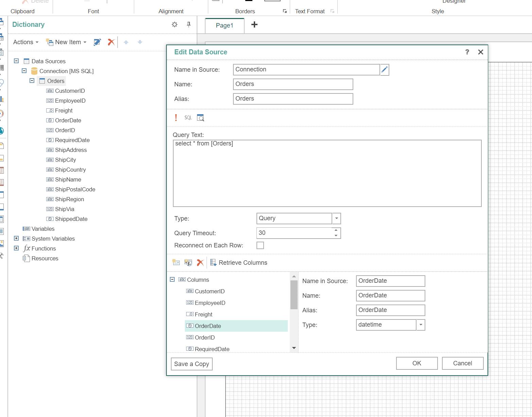Open the SQL query builder icon

[x=188, y=118]
